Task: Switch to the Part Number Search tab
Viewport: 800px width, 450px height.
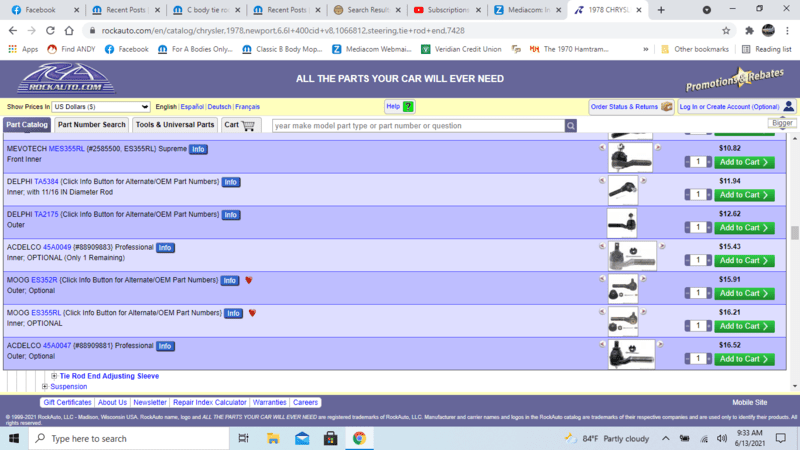Action: [x=91, y=124]
